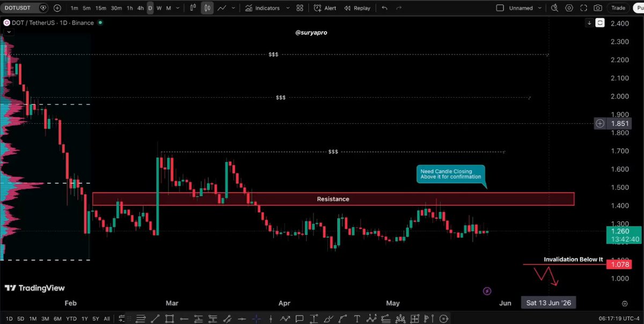The width and height of the screenshot is (644, 324).
Task: Click the 06:17:19 UTC-4 timezone clock
Action: point(619,318)
